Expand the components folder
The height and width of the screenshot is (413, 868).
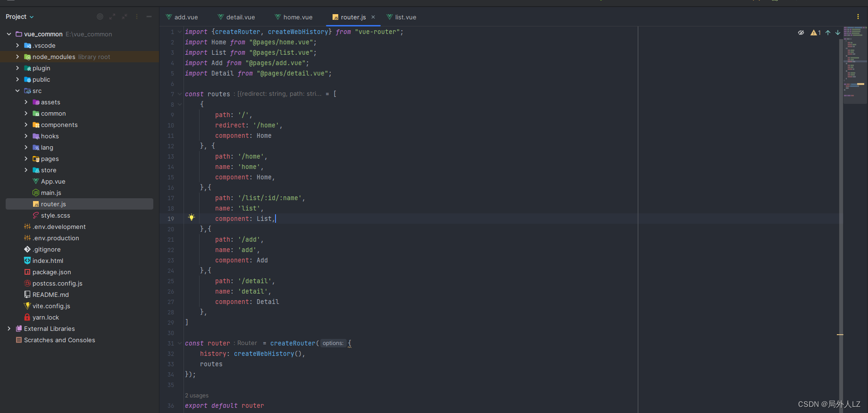pyautogui.click(x=26, y=125)
